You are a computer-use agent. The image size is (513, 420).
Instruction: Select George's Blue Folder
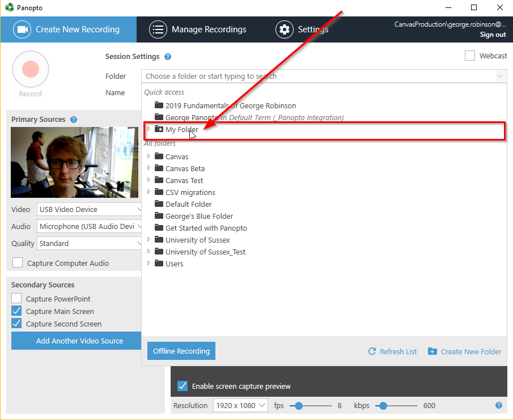point(199,216)
